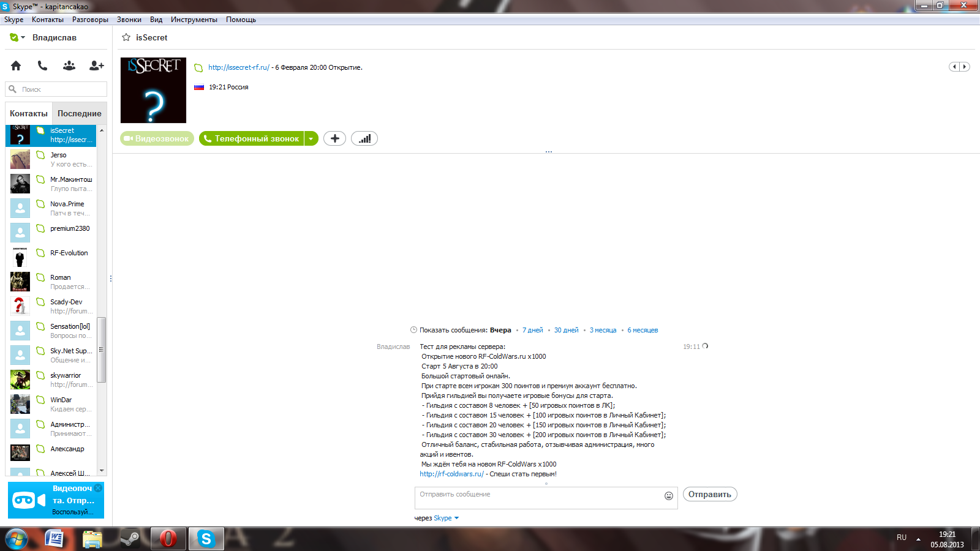
Task: Click the Поиск search field
Action: [x=56, y=89]
